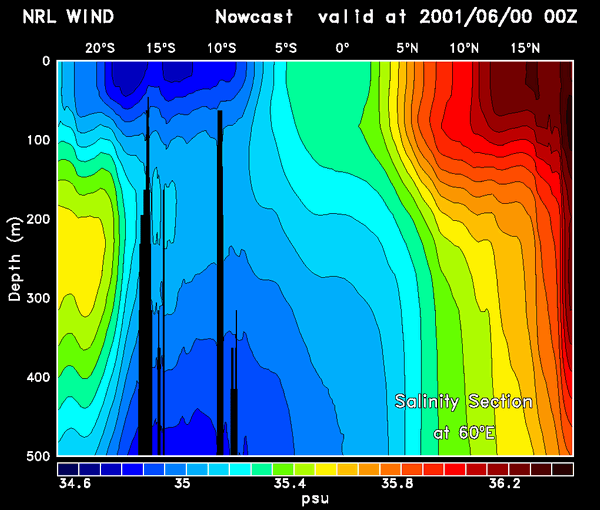Image resolution: width=600 pixels, height=510 pixels.
Task: Click the "35.4" colorbar value
Action: pos(290,484)
